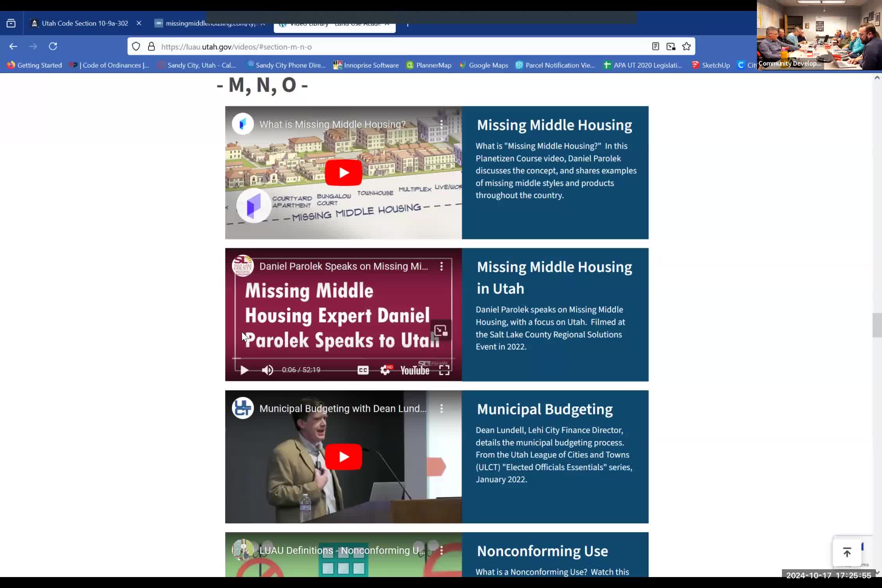This screenshot has width=882, height=588.
Task: Open options menu on Daniel Parolek video
Action: click(x=441, y=266)
